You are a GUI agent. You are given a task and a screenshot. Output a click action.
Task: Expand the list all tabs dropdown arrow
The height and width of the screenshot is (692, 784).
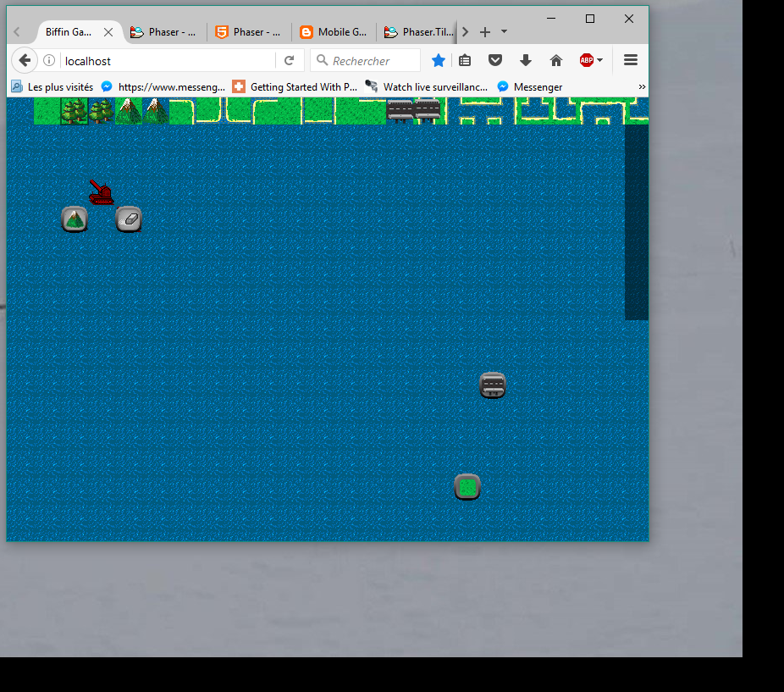tap(505, 31)
